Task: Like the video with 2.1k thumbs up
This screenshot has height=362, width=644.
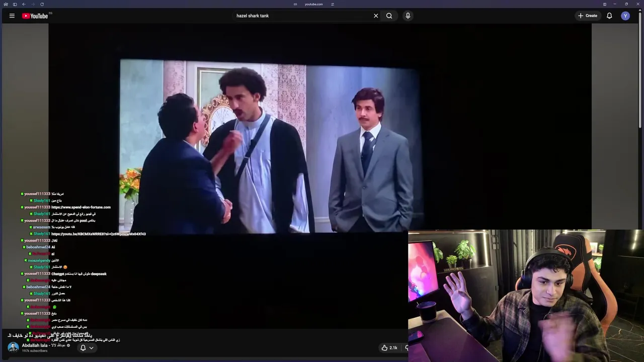Action: tap(389, 347)
